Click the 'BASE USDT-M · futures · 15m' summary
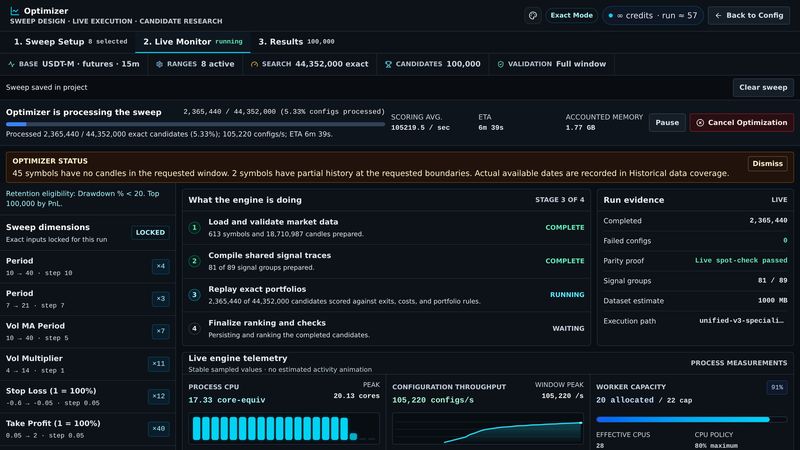 point(74,64)
